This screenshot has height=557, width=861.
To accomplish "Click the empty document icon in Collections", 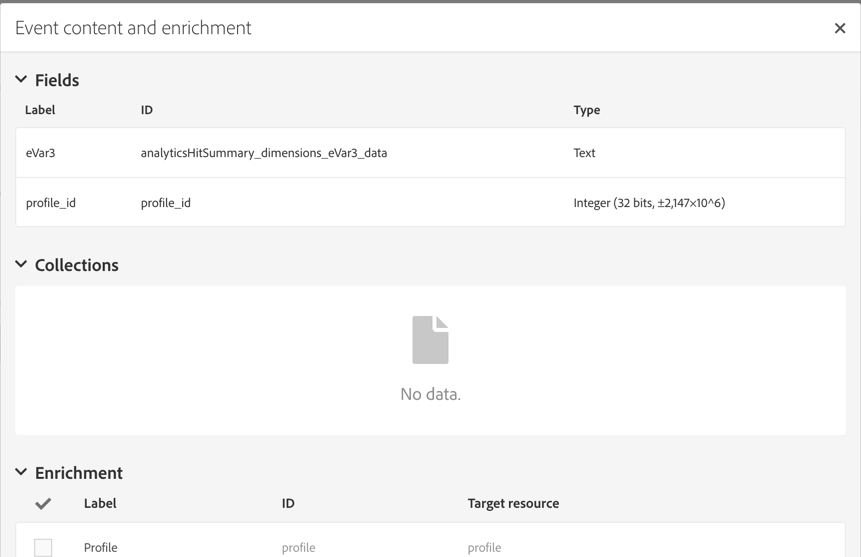I will coord(430,340).
